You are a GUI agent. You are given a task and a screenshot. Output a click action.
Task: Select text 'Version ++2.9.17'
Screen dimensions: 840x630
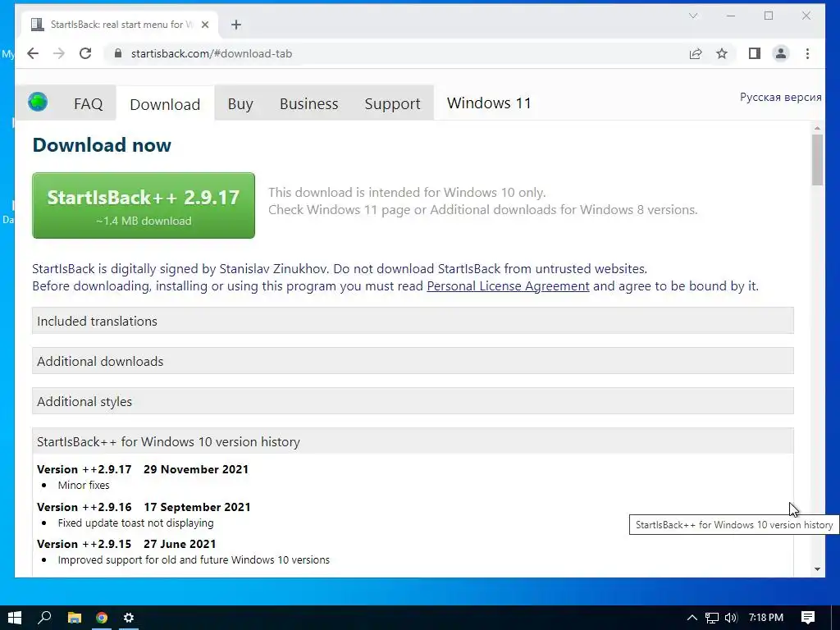coord(84,469)
